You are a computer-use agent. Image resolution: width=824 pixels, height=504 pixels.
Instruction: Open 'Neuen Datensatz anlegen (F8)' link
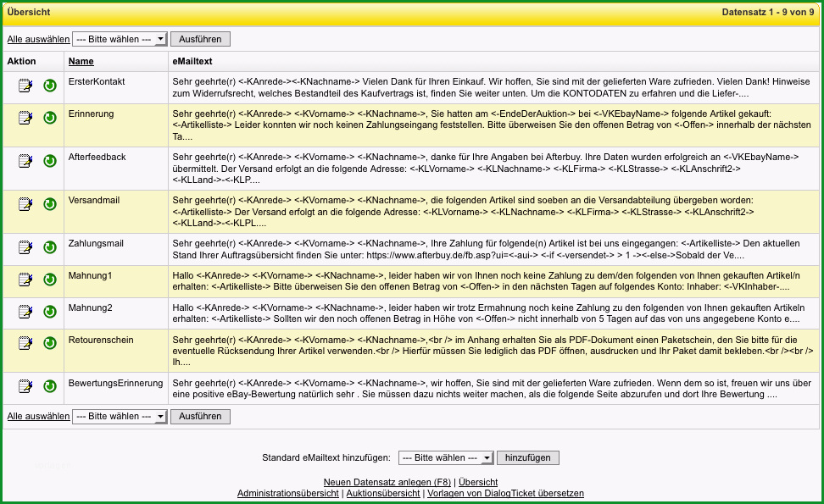[387, 482]
